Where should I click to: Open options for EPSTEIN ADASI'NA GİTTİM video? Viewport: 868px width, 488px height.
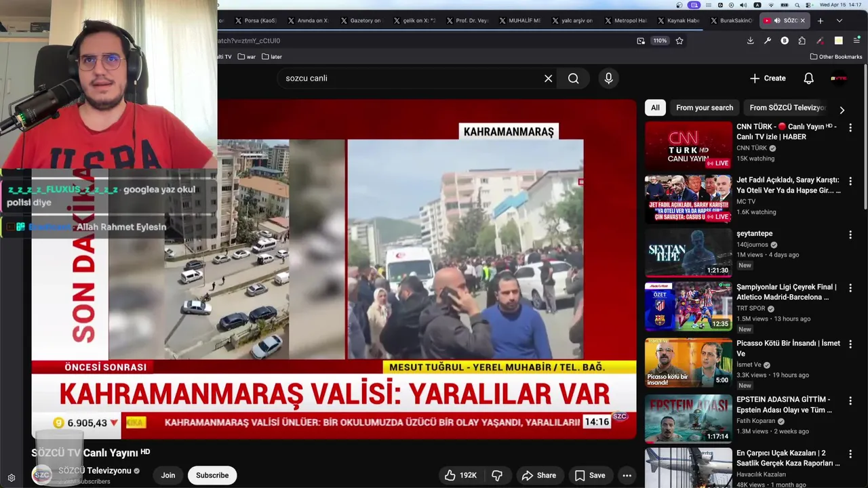coord(850,401)
